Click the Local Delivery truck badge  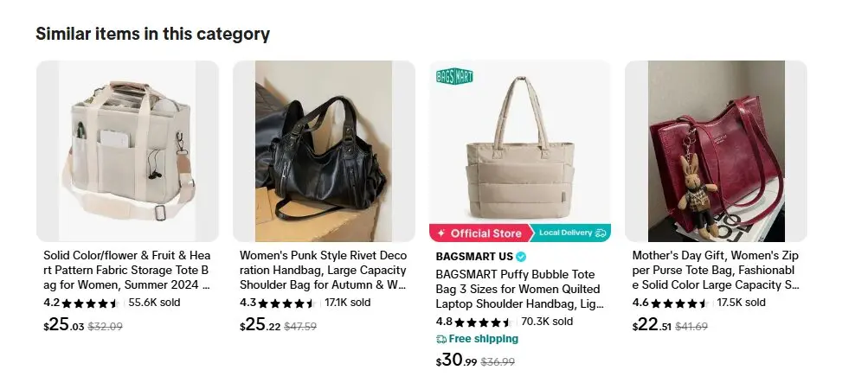pos(572,233)
